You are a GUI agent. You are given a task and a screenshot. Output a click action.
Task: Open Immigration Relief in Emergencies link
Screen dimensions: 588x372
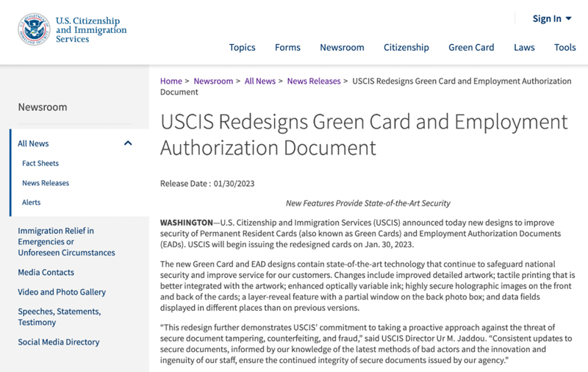click(x=66, y=241)
